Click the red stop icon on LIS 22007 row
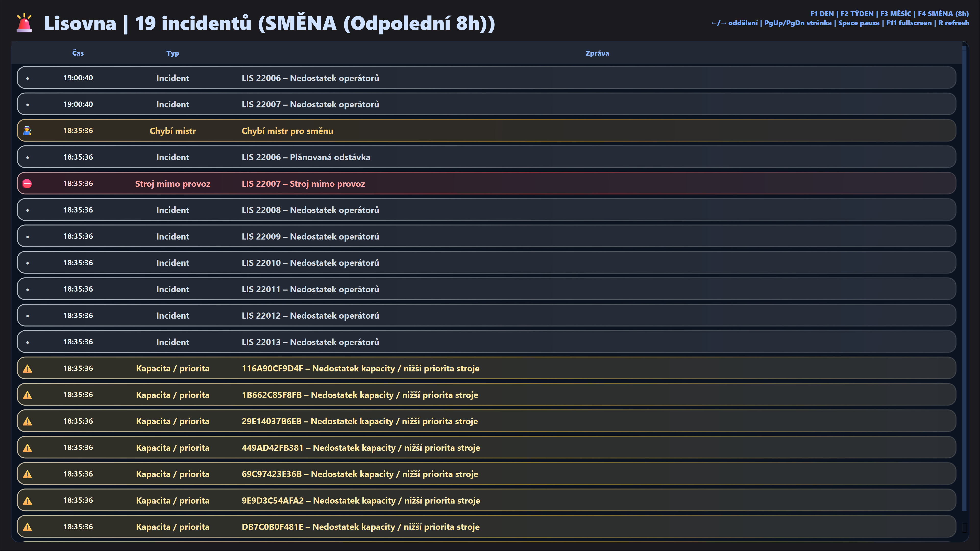The width and height of the screenshot is (980, 551). (x=27, y=184)
